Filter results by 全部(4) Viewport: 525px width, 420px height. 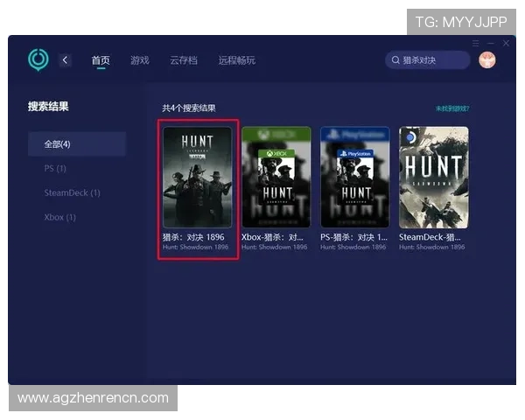(x=77, y=144)
